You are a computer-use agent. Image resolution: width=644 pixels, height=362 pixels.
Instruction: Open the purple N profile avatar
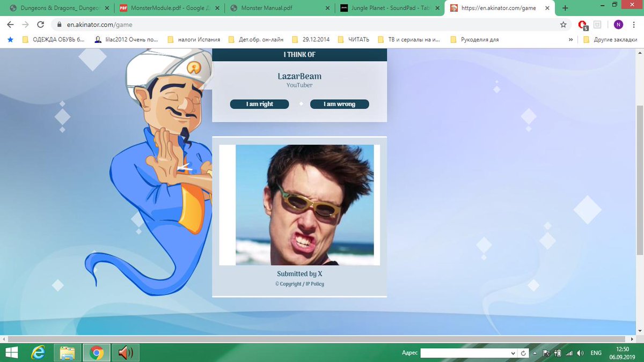(618, 25)
